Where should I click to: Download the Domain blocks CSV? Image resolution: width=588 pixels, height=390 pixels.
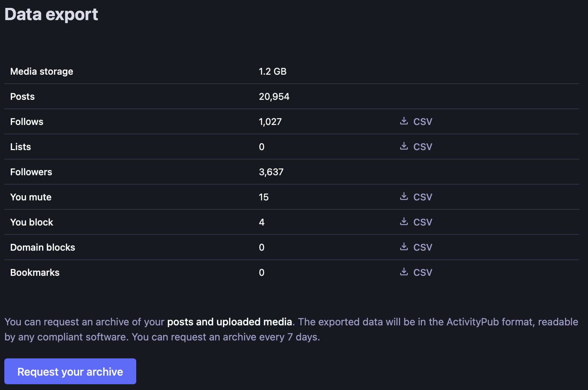tap(416, 247)
